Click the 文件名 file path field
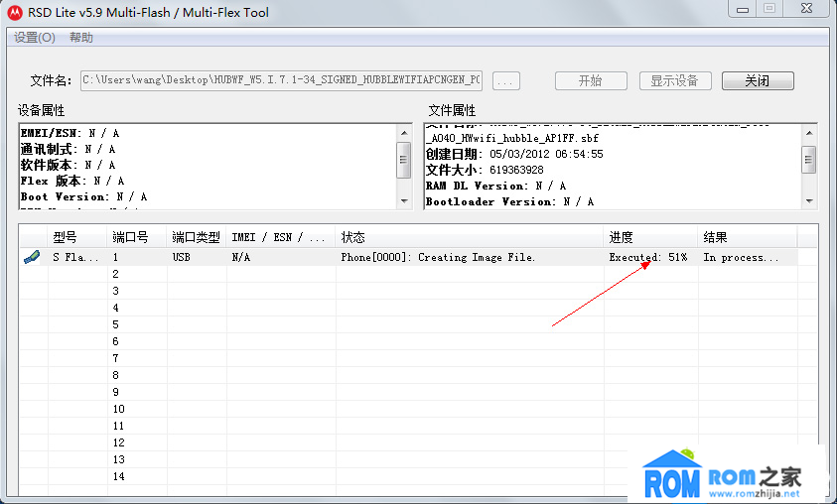This screenshot has height=504, width=837. click(x=281, y=80)
